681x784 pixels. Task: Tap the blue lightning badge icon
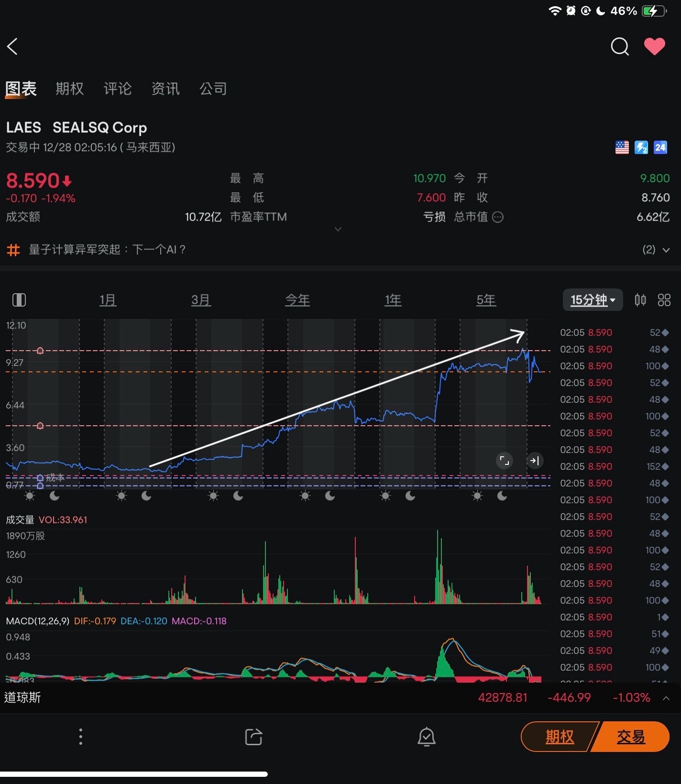click(641, 147)
